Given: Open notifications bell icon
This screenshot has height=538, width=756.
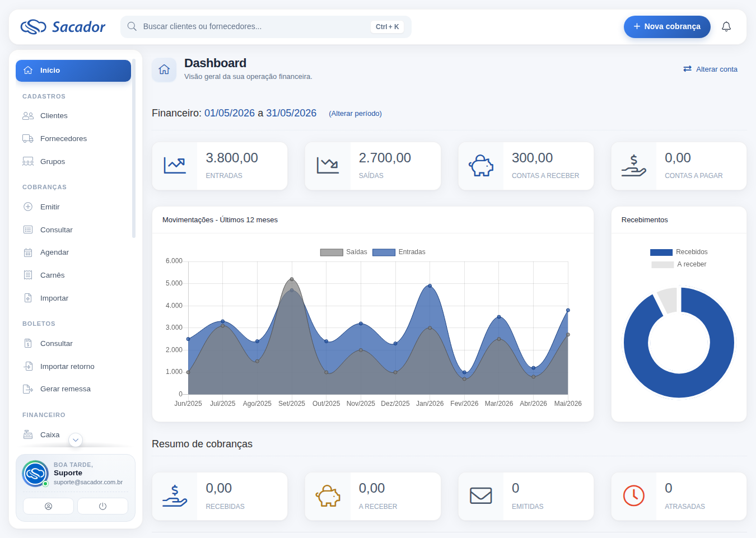Looking at the screenshot, I should [x=726, y=26].
